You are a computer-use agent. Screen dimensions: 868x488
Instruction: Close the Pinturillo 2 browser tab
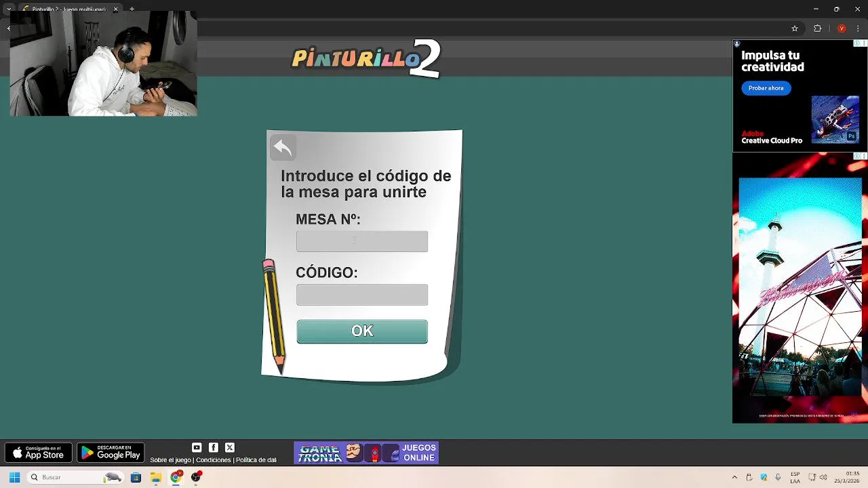(115, 9)
